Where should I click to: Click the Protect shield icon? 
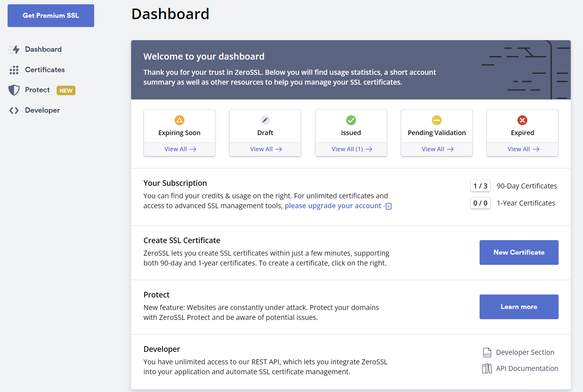click(x=14, y=90)
